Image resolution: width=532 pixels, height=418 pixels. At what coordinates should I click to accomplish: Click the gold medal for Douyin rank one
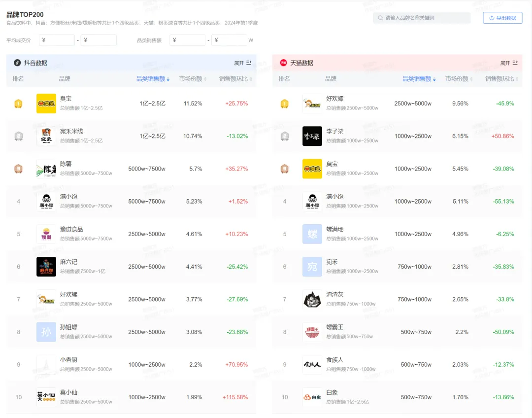coord(18,104)
